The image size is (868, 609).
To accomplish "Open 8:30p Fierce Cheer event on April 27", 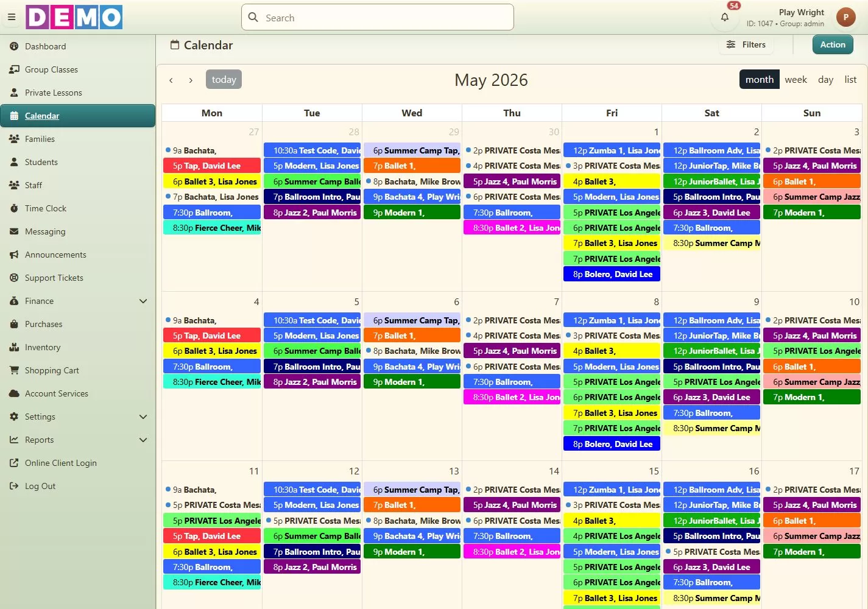I will click(212, 228).
